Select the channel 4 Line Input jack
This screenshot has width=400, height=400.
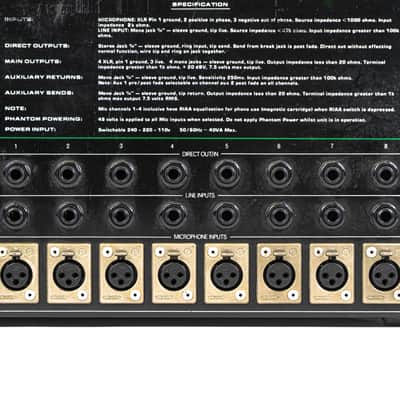pyautogui.click(x=173, y=215)
